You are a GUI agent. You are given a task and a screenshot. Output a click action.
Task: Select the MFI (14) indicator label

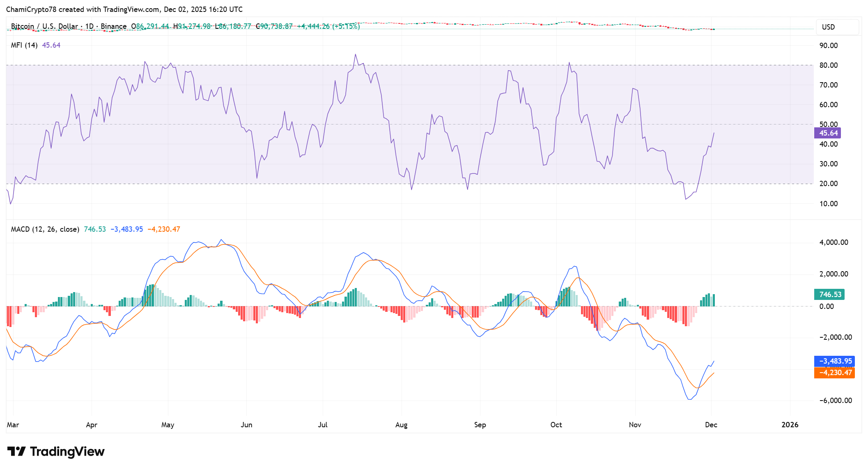click(24, 45)
